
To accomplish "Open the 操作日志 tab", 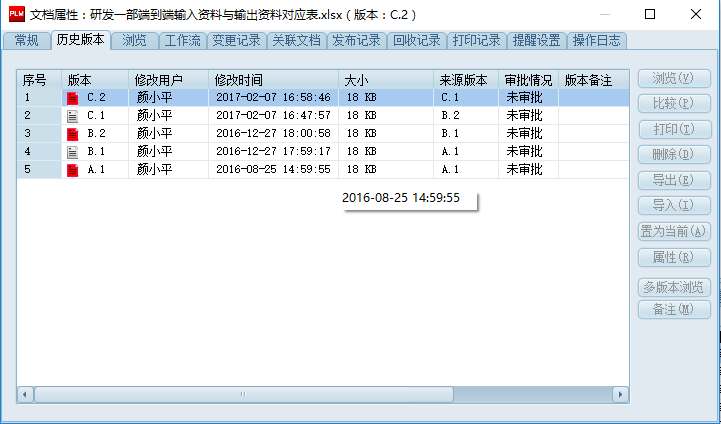I will coord(597,41).
